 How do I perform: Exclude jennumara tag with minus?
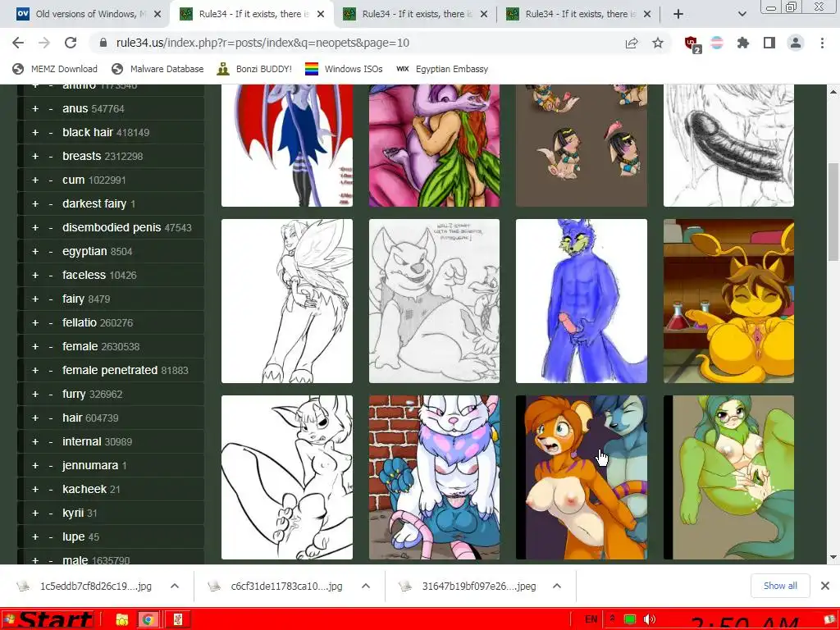(x=50, y=465)
